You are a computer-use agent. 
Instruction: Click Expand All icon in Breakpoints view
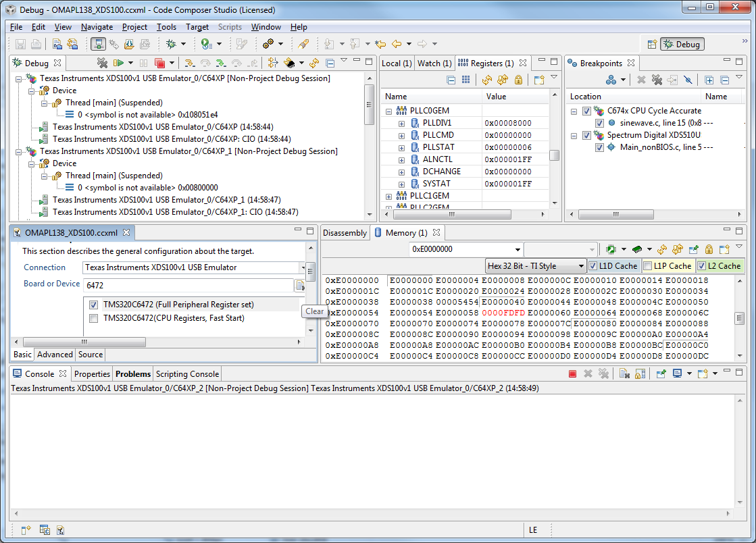click(709, 80)
